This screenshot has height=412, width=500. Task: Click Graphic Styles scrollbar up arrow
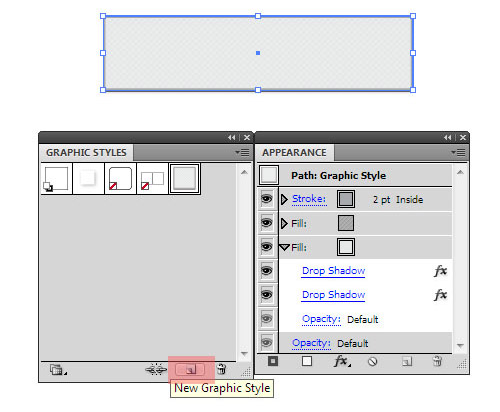(244, 172)
